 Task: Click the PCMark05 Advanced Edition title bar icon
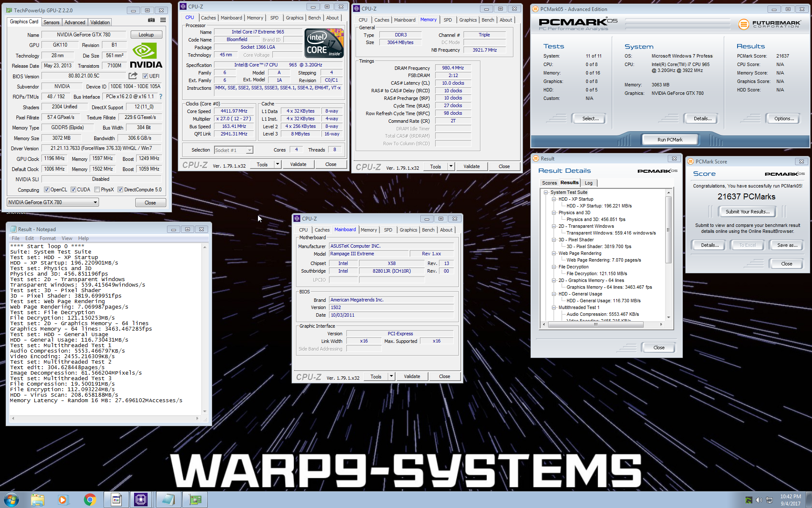pyautogui.click(x=535, y=9)
